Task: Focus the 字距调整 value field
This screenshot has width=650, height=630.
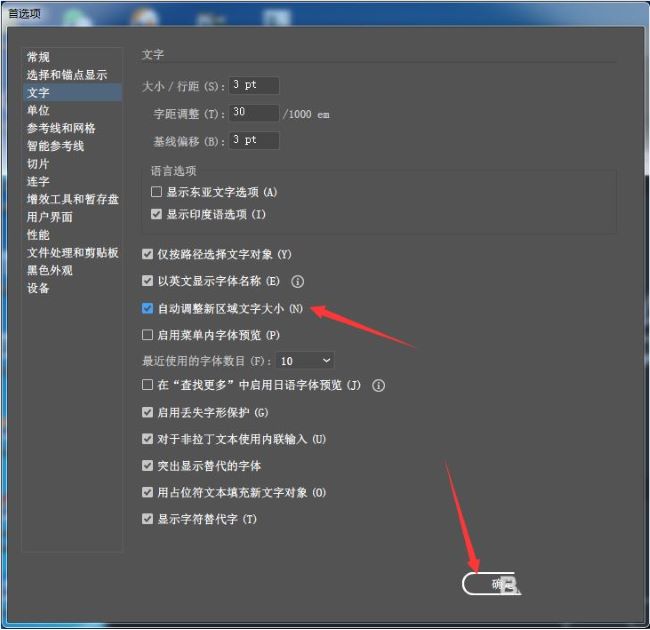Action: 254,113
